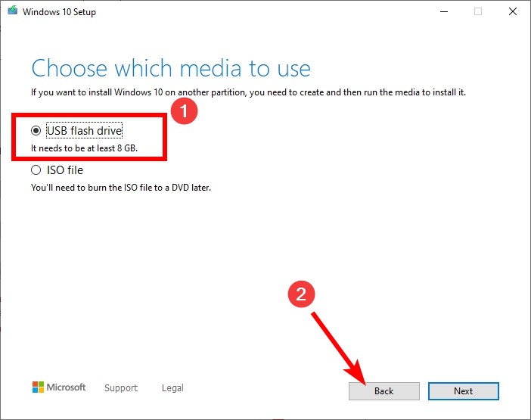This screenshot has height=420, width=531.
Task: Close the Windows 10 Setup window
Action: point(513,11)
